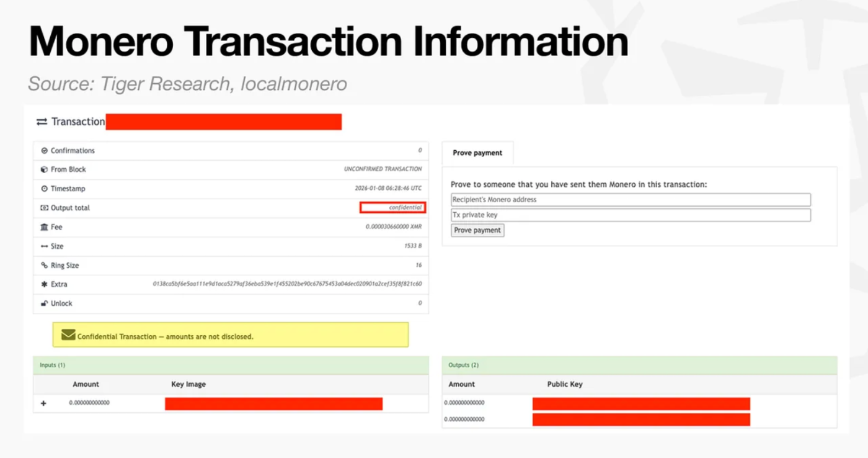This screenshot has width=868, height=458.
Task: Click the Timestamp clock icon
Action: click(44, 189)
